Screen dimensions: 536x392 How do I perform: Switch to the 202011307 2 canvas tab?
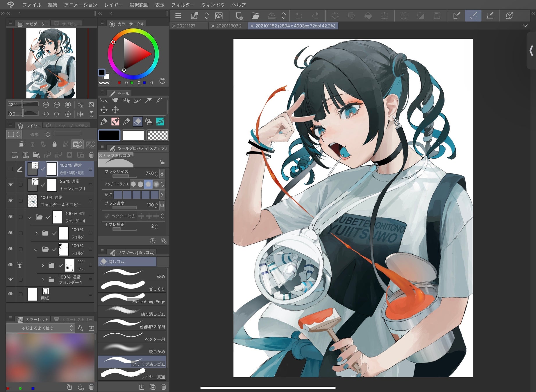[229, 26]
